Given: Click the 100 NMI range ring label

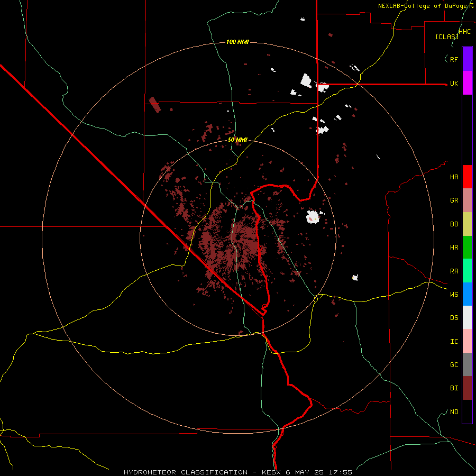Looking at the screenshot, I should pyautogui.click(x=237, y=42).
